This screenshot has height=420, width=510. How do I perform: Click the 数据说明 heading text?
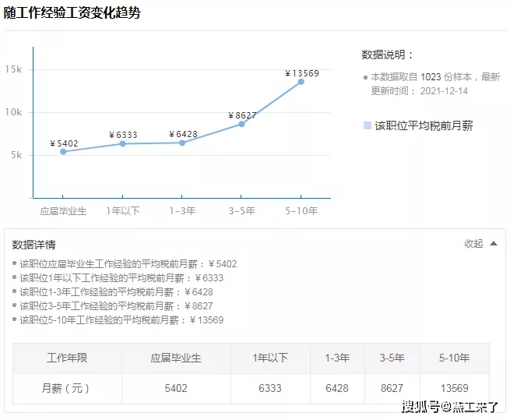pos(387,55)
